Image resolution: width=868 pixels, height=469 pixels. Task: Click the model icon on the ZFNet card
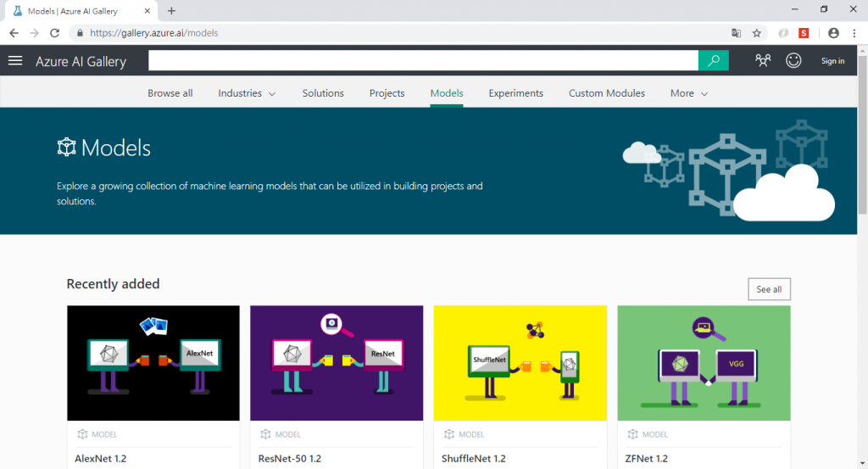click(632, 434)
